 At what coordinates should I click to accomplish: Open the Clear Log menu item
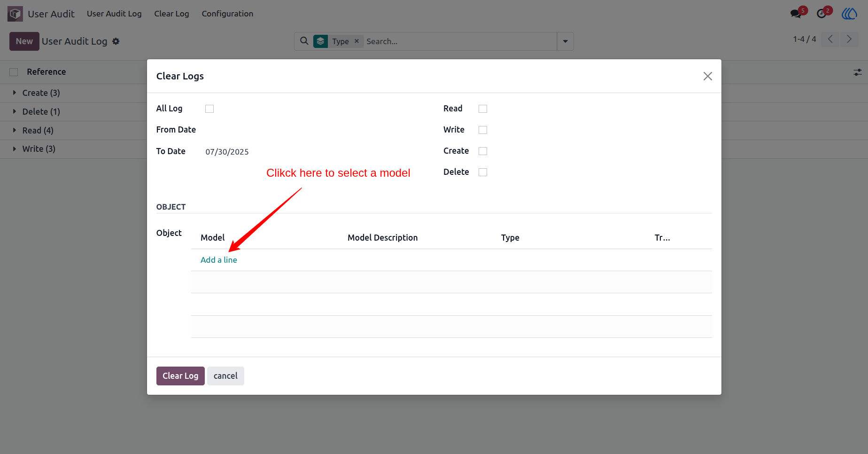click(171, 14)
